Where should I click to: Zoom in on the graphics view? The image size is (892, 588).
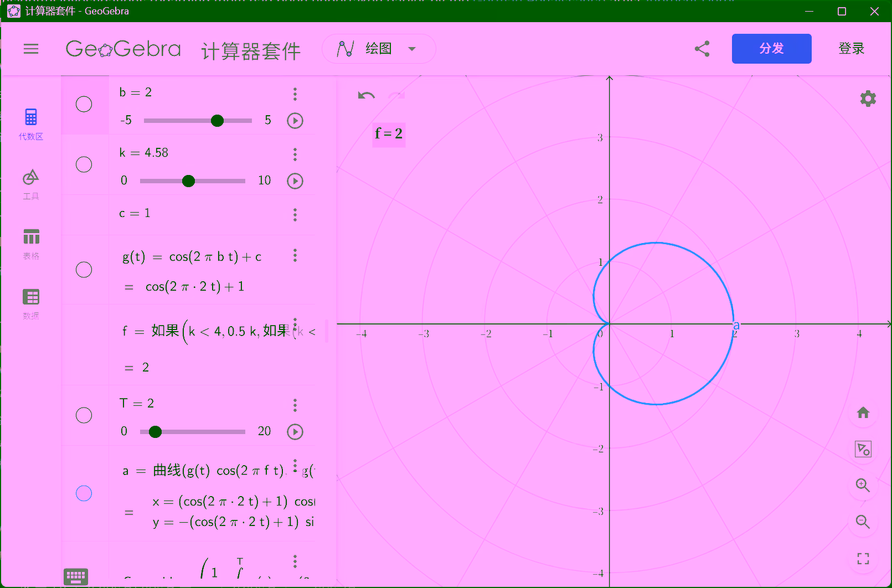pyautogui.click(x=863, y=486)
